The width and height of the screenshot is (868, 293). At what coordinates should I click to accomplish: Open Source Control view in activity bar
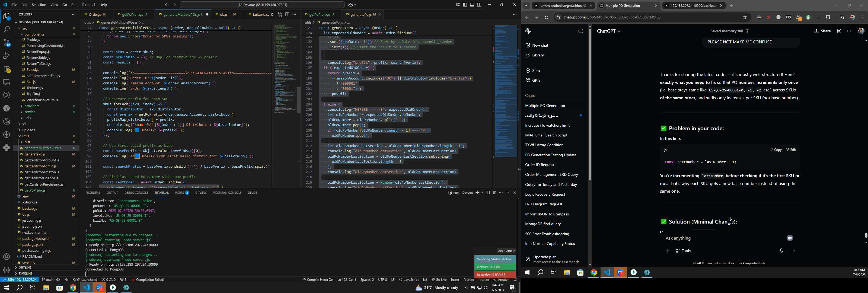(7, 43)
